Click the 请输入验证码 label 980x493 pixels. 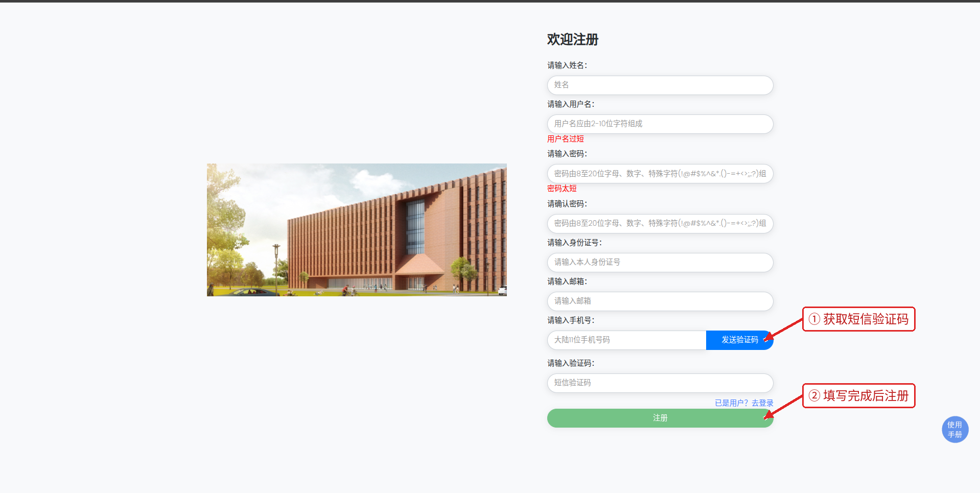[x=571, y=363]
